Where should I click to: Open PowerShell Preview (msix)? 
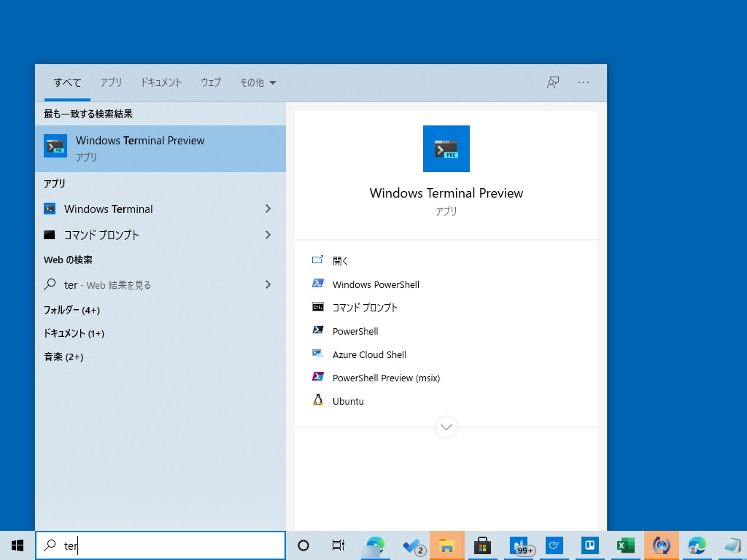[386, 378]
